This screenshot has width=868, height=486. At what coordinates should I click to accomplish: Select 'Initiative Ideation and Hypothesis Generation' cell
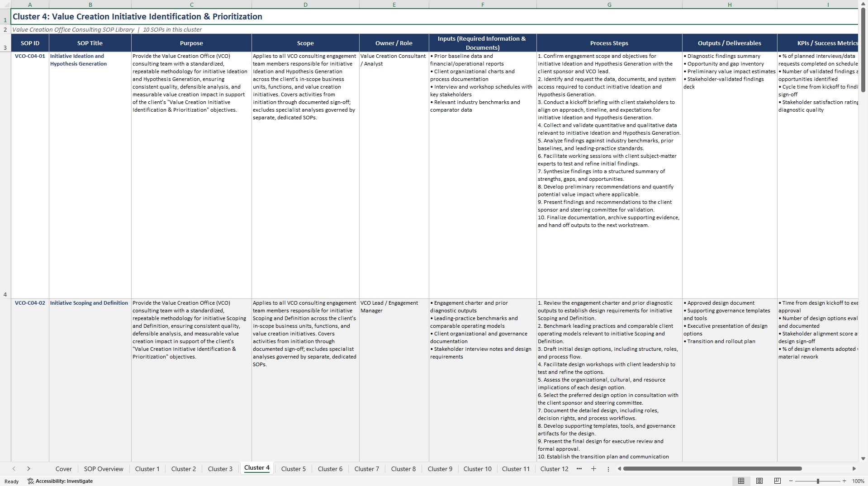[x=90, y=175]
